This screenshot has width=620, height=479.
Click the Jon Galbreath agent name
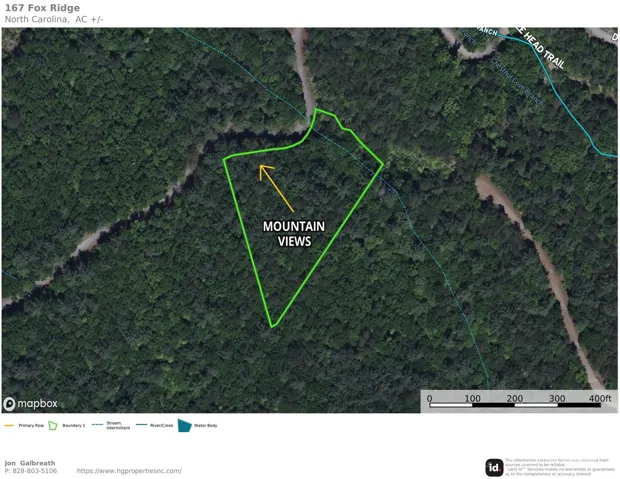click(30, 463)
